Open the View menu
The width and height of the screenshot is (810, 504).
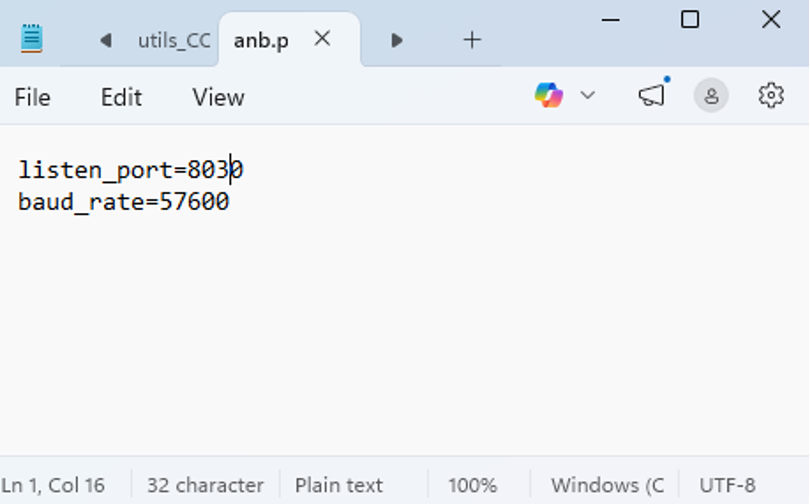click(218, 97)
